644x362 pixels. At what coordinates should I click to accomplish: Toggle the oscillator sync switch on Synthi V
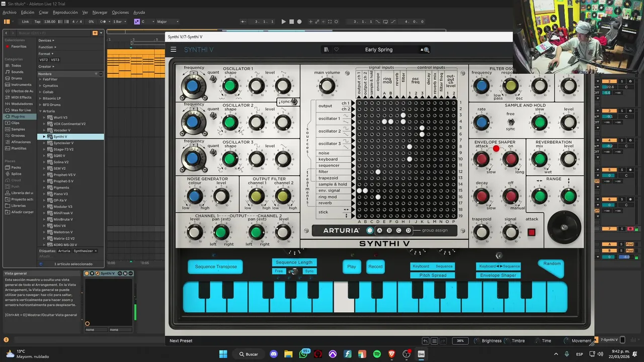click(x=294, y=102)
